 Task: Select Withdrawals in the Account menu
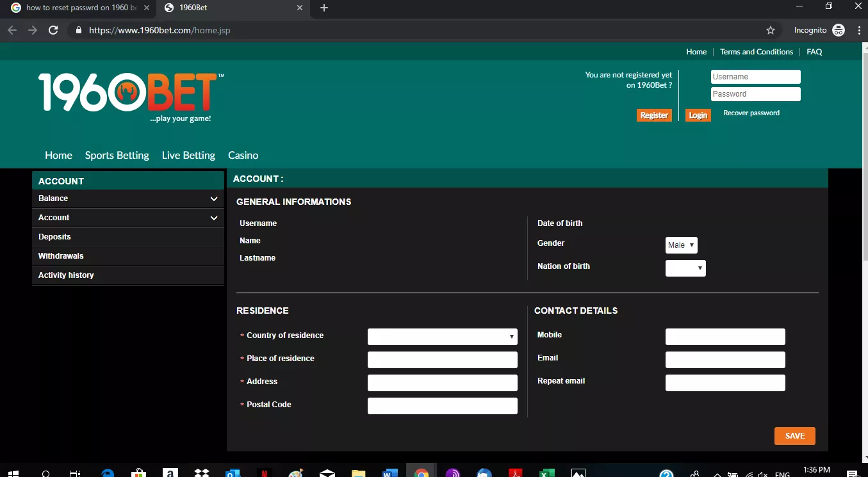tap(61, 255)
